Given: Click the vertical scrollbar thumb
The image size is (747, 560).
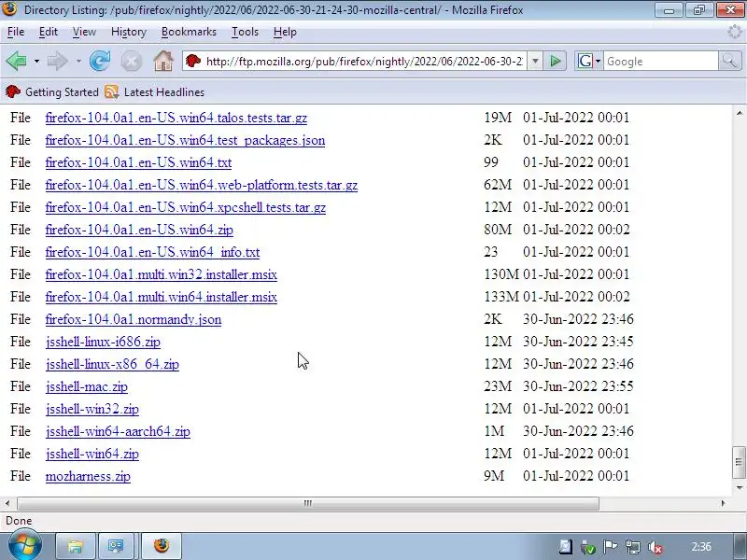Looking at the screenshot, I should point(739,461).
